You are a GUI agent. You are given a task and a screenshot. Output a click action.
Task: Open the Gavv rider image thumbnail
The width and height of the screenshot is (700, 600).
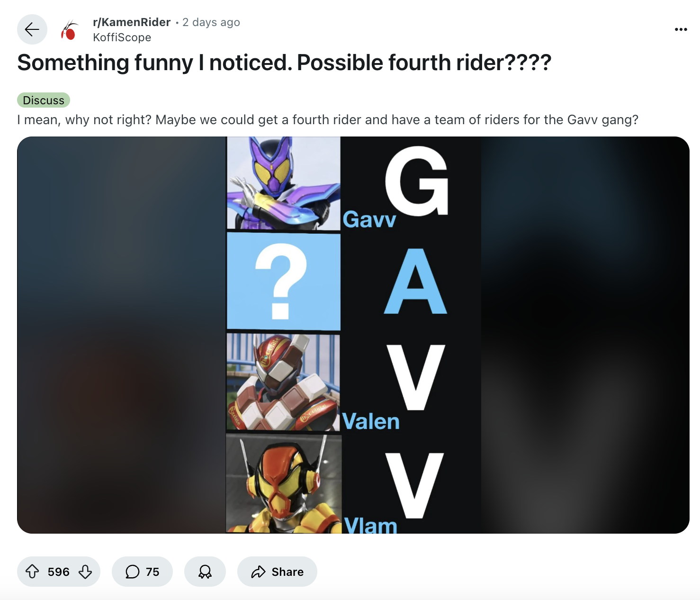tap(284, 183)
